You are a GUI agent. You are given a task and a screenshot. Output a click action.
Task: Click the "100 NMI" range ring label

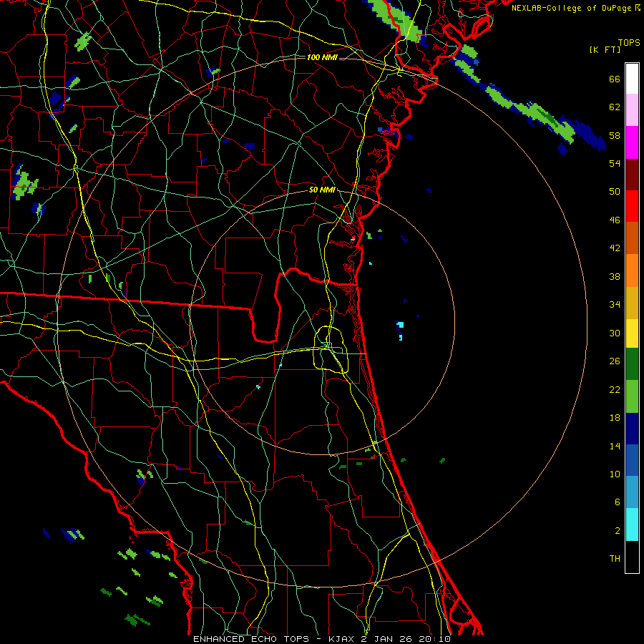coord(322,57)
